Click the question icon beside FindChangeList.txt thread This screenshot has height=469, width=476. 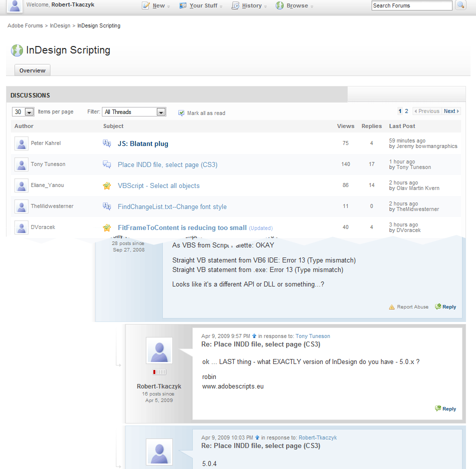point(107,206)
